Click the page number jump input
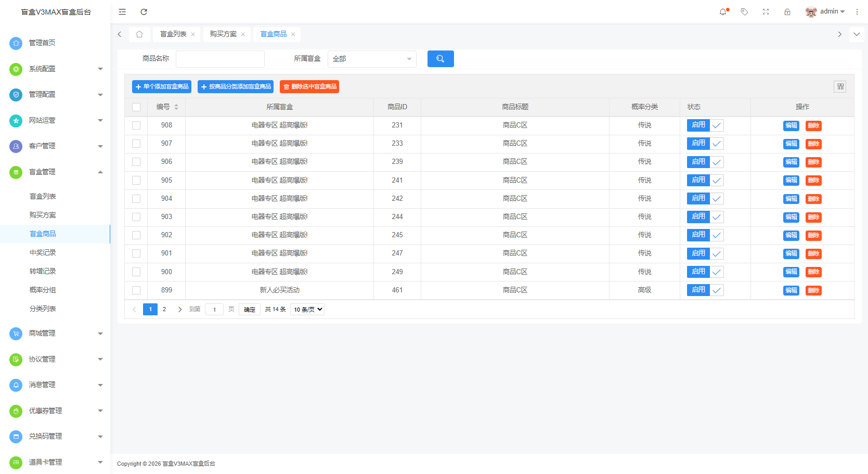Screen dimensions: 868x474 pos(214,310)
